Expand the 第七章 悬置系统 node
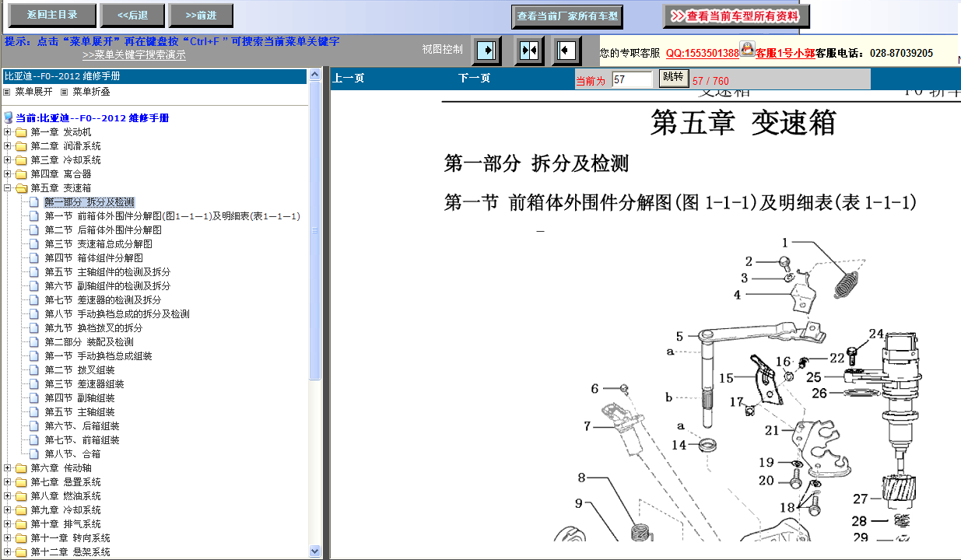The height and width of the screenshot is (560, 961). point(8,482)
